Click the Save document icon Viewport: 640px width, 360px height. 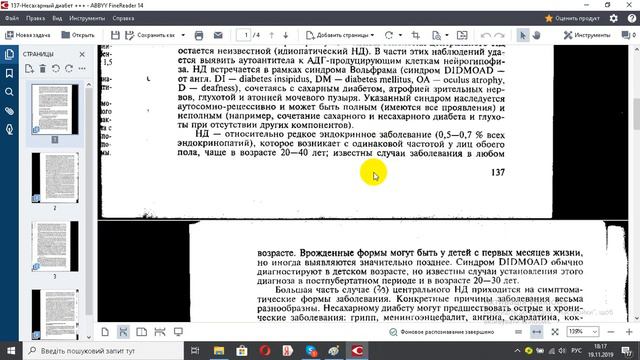115,35
